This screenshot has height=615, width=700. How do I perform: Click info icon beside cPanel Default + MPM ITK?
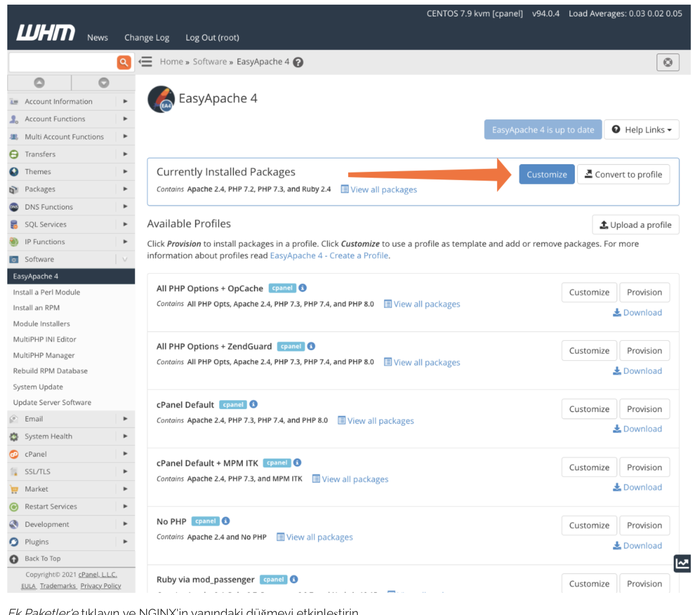click(x=297, y=463)
